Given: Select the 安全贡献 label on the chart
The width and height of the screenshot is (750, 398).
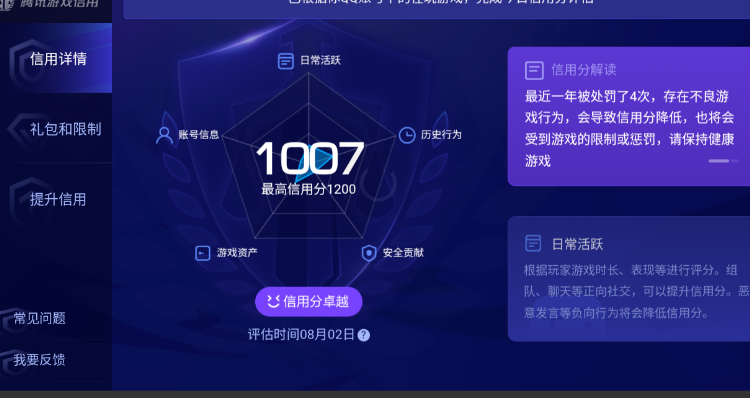Looking at the screenshot, I should click(403, 253).
